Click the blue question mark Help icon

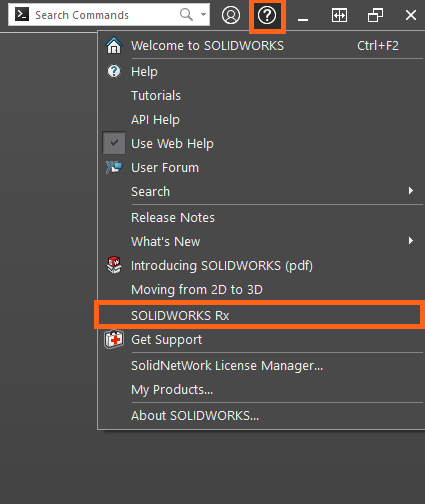[x=114, y=71]
